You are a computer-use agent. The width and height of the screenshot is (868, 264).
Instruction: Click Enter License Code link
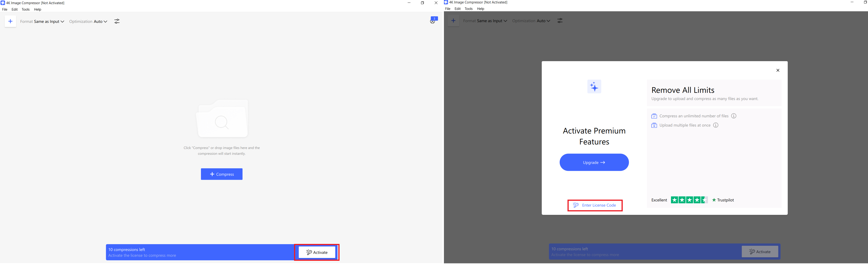595,205
